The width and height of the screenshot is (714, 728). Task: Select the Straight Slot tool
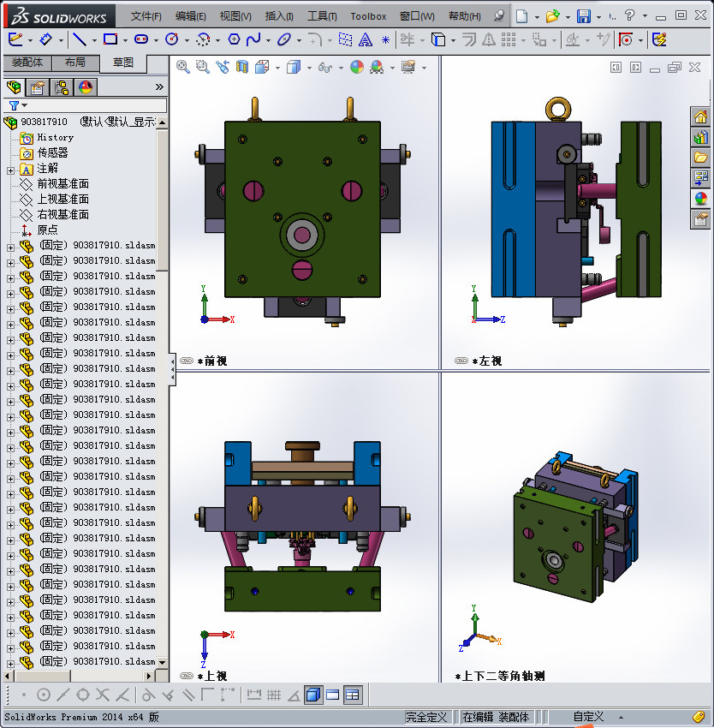[141, 39]
